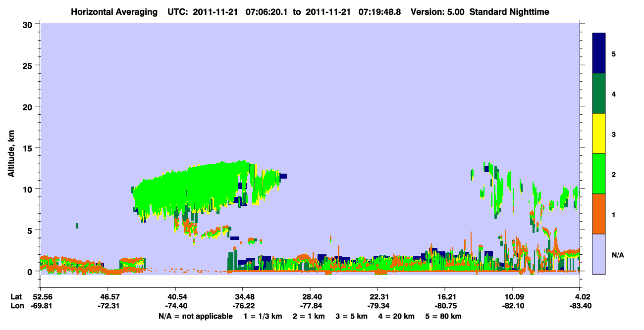Screen dimensions: 644x330
Task: Click longitude value -74.40
Action: (x=175, y=305)
